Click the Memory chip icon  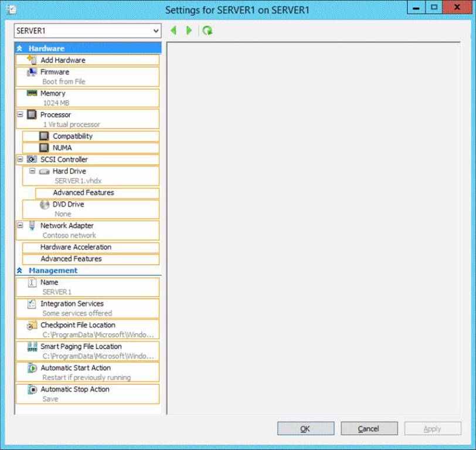[x=32, y=93]
